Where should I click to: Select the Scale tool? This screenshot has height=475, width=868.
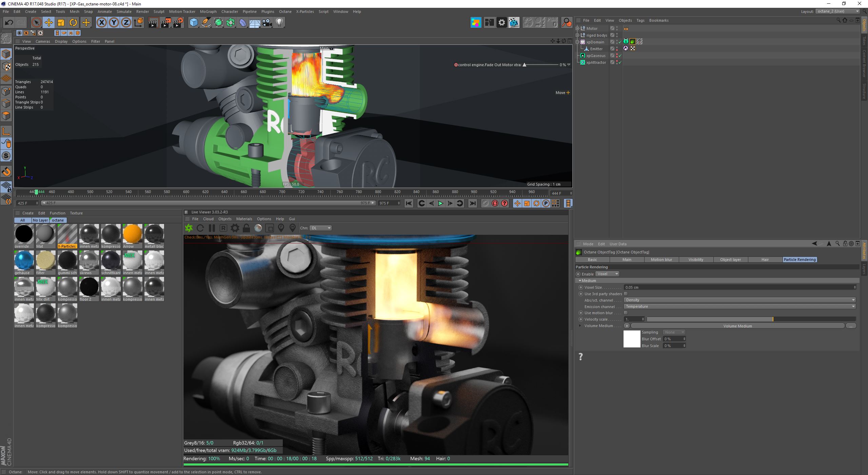coord(61,23)
